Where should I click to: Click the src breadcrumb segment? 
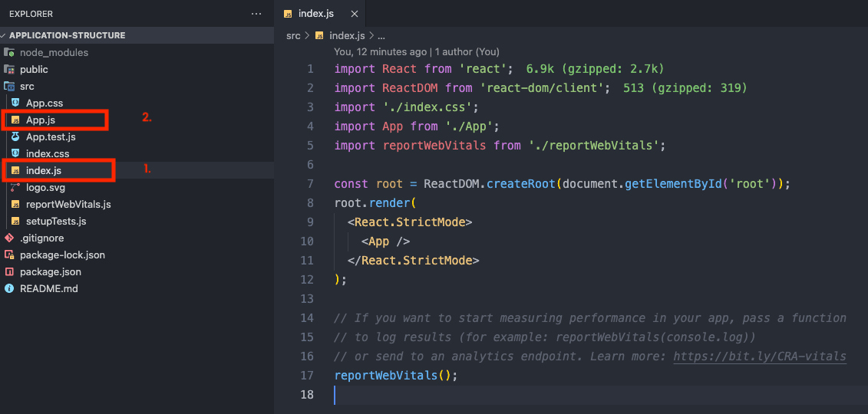click(x=293, y=35)
